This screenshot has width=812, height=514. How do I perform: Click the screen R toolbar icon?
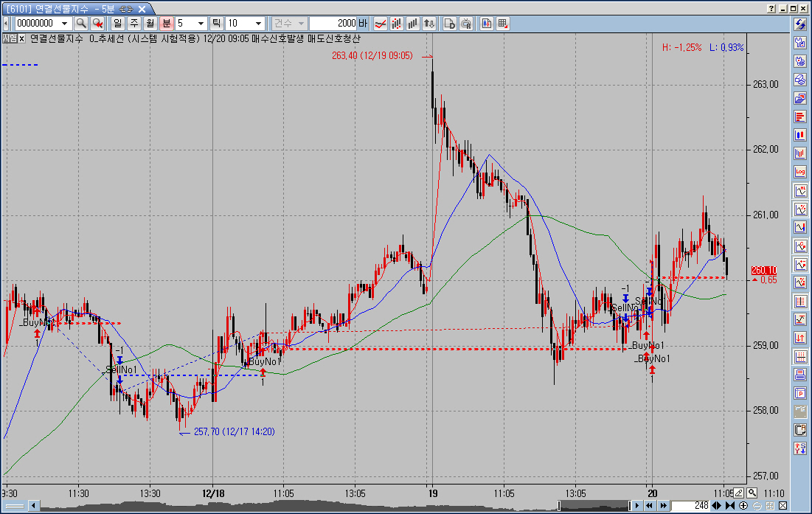pos(466,24)
